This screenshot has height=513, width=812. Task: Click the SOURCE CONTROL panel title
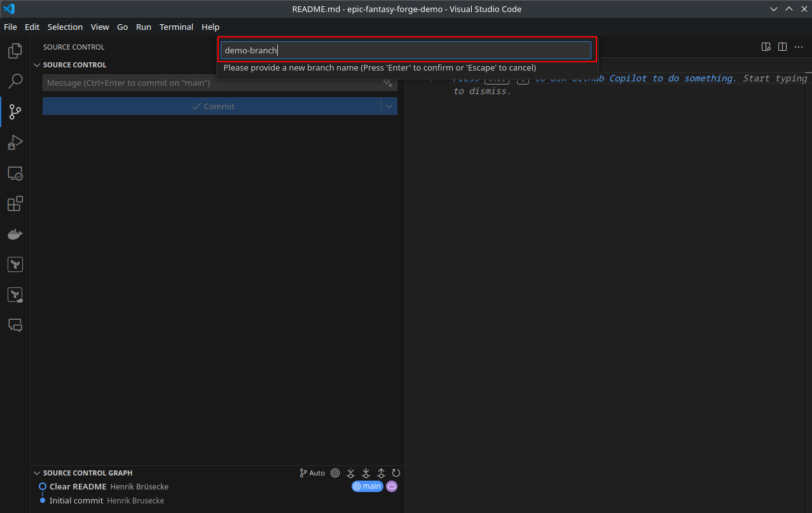coord(74,47)
